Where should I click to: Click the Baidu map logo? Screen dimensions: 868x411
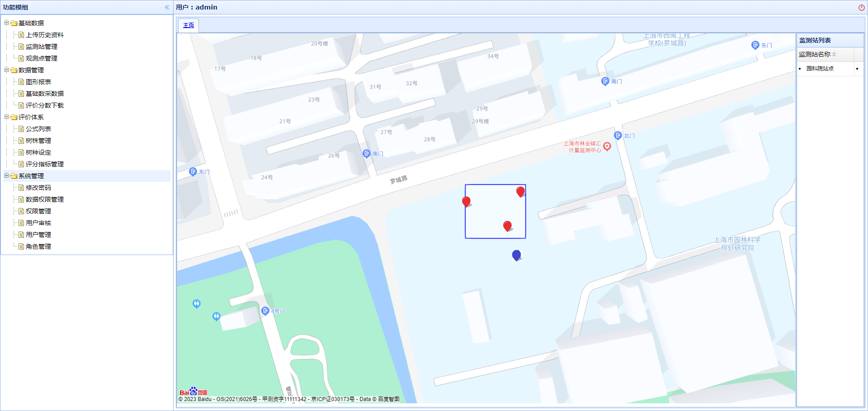(x=193, y=392)
